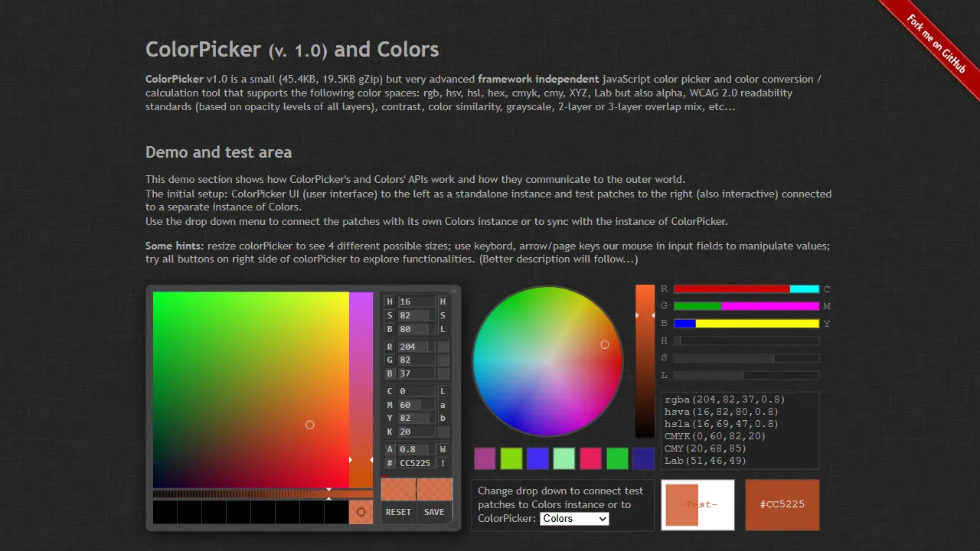The image size is (980, 551).
Task: Click the cursor circle on the color wheel
Action: [605, 345]
